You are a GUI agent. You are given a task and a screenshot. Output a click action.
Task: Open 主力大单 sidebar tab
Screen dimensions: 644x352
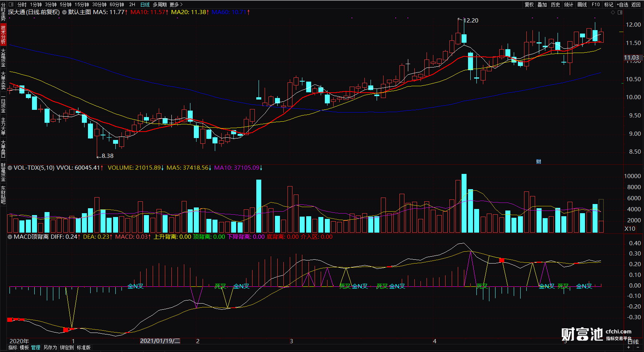pos(3,126)
